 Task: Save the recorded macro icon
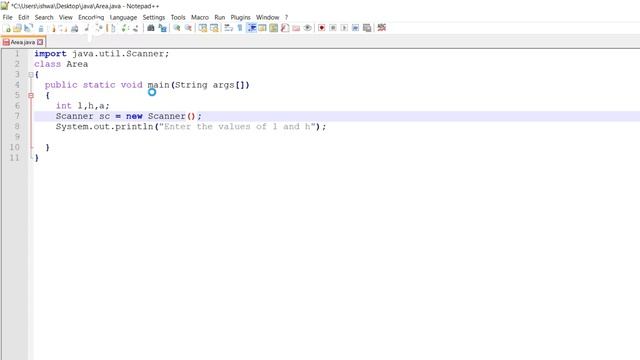click(367, 28)
